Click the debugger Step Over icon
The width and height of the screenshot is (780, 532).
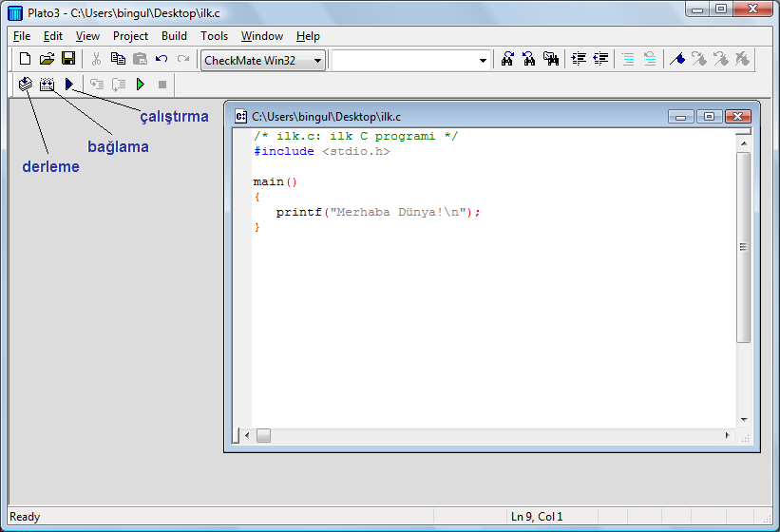tap(119, 84)
